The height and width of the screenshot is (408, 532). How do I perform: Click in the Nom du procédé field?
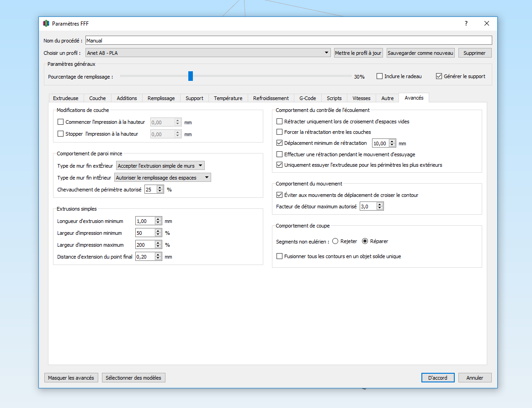(x=288, y=40)
